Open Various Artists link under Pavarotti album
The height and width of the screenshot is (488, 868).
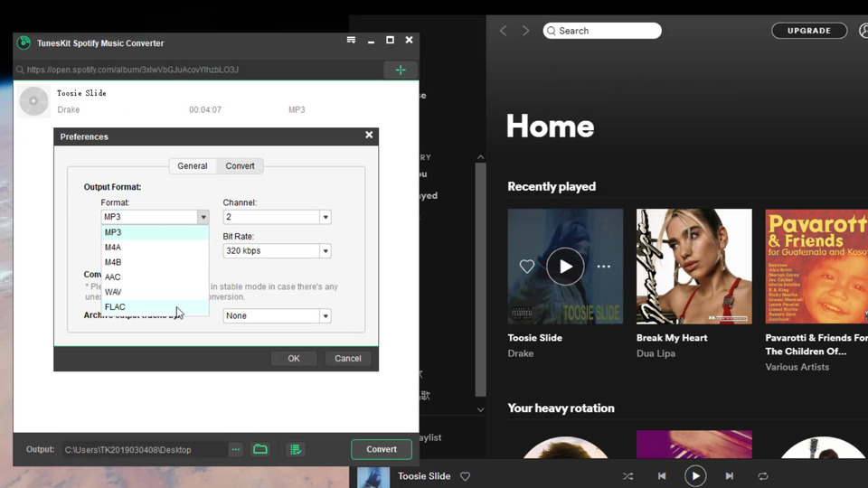pyautogui.click(x=797, y=367)
